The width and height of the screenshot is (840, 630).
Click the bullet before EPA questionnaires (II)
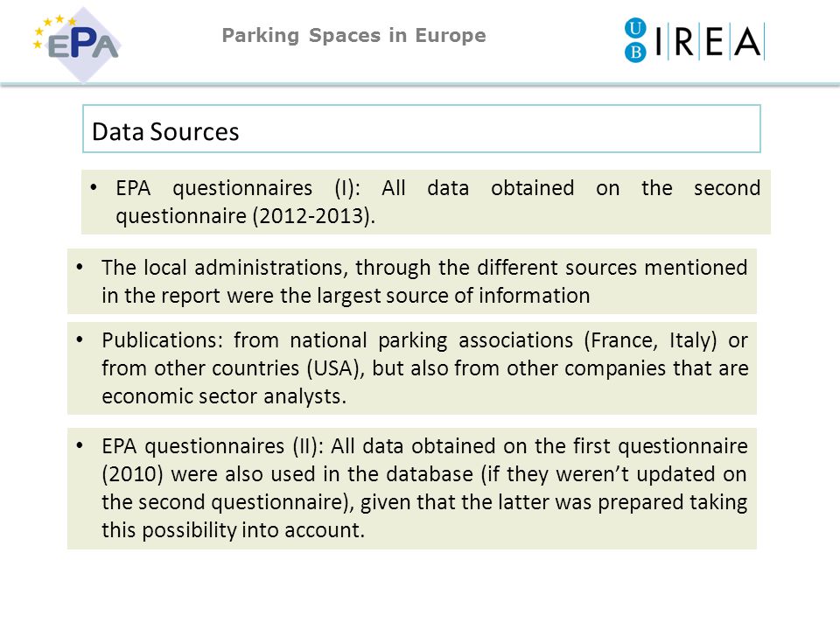pos(80,445)
